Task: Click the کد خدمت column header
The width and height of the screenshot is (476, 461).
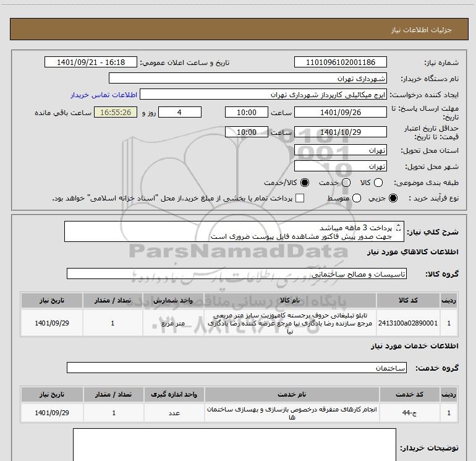Action: click(x=409, y=394)
